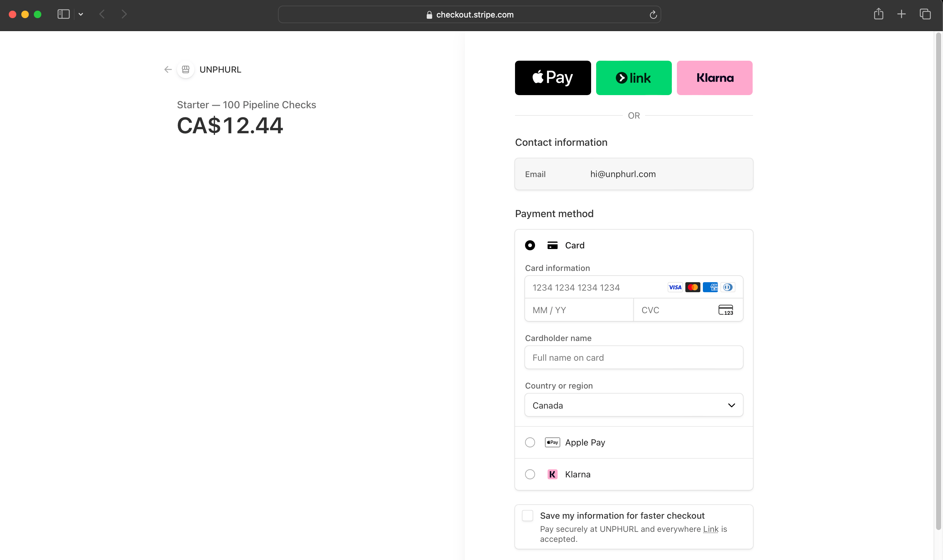Choose the Apple Pay payment row label
The height and width of the screenshot is (560, 943).
pyautogui.click(x=585, y=442)
